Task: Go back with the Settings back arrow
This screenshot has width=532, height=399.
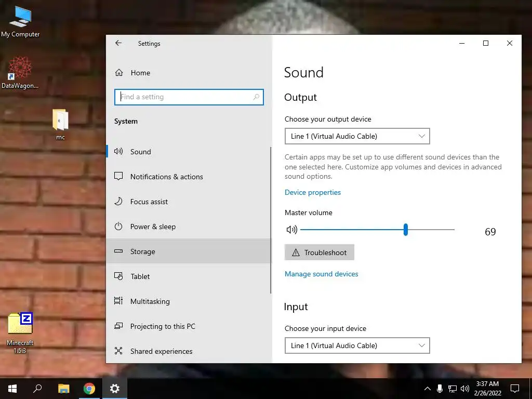Action: [118, 43]
